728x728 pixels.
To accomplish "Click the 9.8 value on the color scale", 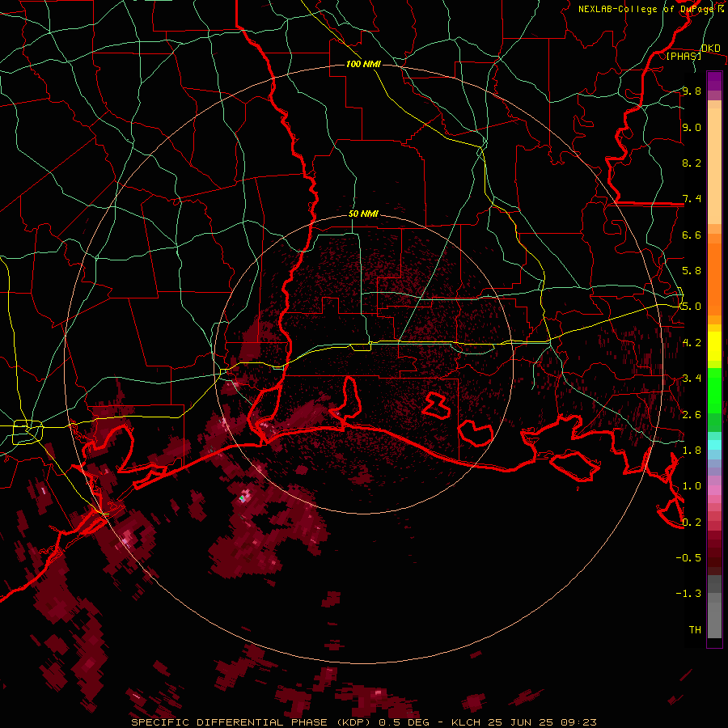I will pyautogui.click(x=692, y=91).
